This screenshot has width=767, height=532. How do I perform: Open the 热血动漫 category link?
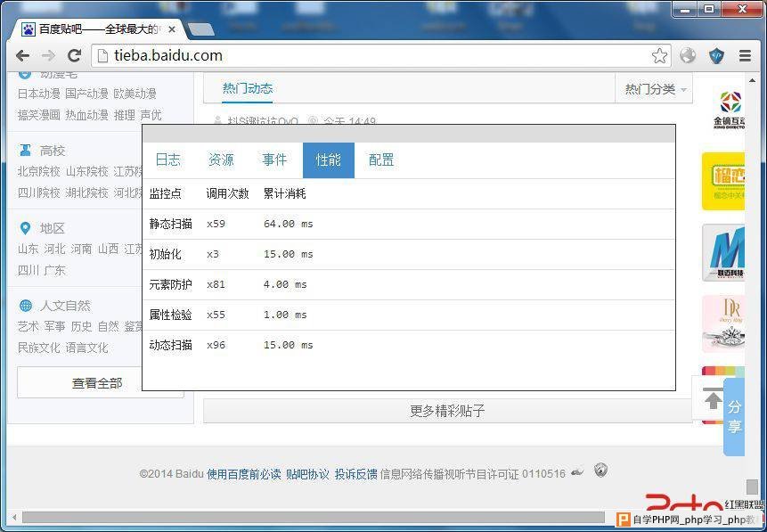(x=87, y=115)
